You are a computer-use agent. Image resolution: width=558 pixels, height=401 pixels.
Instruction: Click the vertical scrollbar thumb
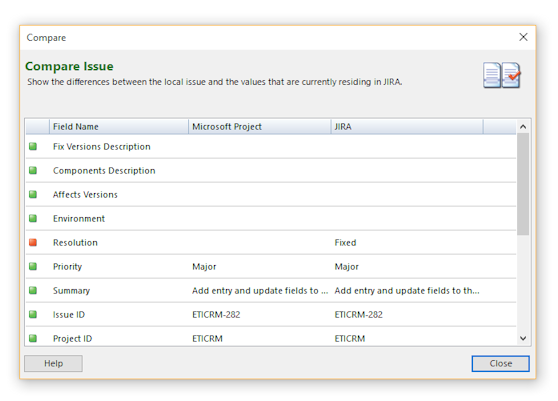point(523,184)
